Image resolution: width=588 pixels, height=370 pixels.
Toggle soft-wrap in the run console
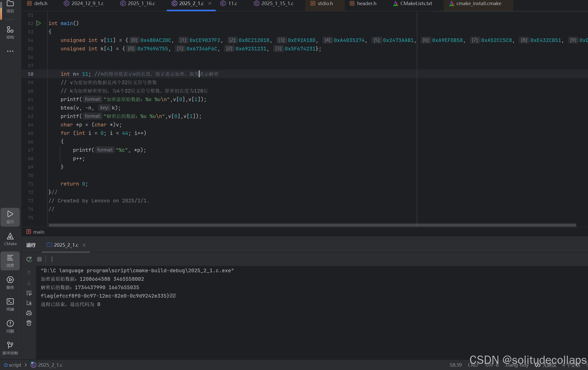click(x=29, y=293)
